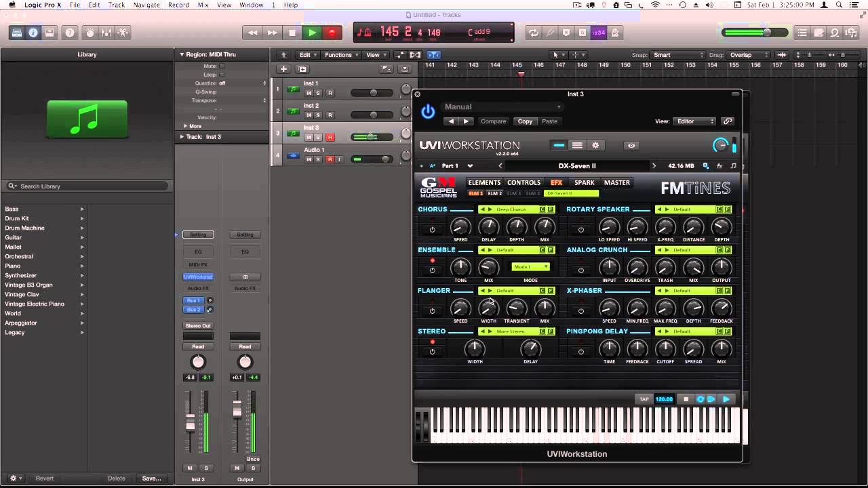Mute the Inst 1 track
The image size is (868, 488).
click(x=309, y=93)
